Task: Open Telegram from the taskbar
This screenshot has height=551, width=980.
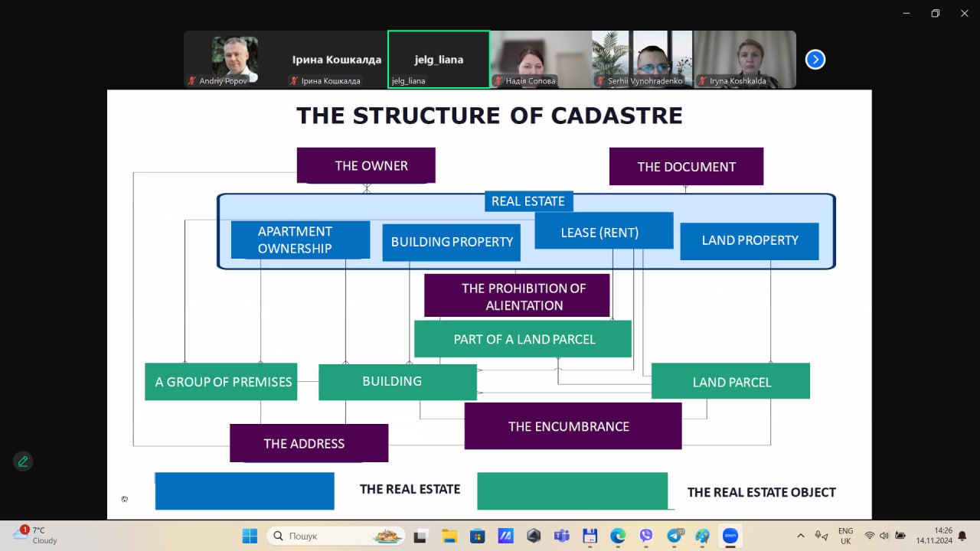Action: (x=675, y=536)
